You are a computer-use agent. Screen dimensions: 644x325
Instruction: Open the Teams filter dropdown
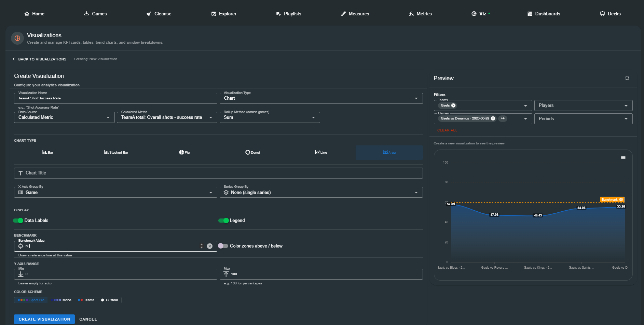tap(525, 106)
